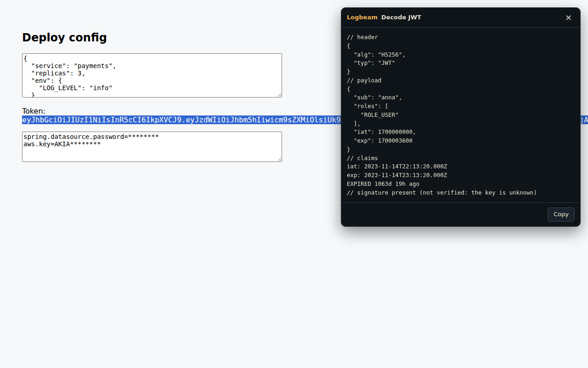
Task: Click the "service": "payments" line
Action: coord(73,66)
